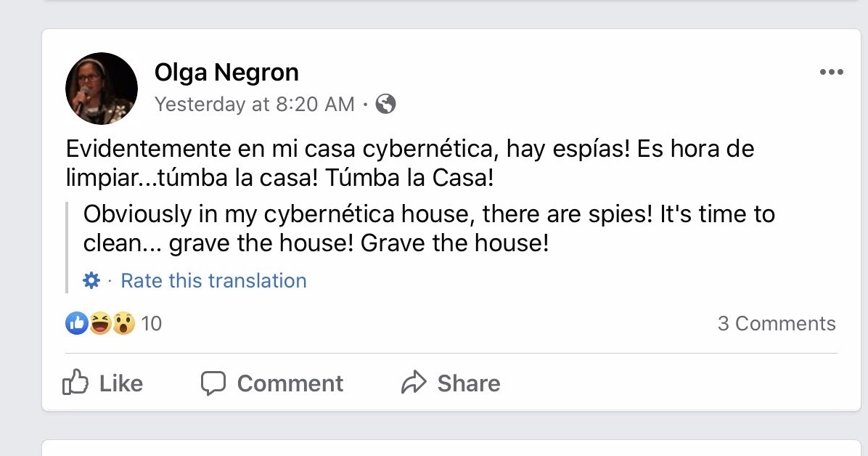Open the post options three-dot menu
Viewport: 868px width, 456px height.
[832, 71]
